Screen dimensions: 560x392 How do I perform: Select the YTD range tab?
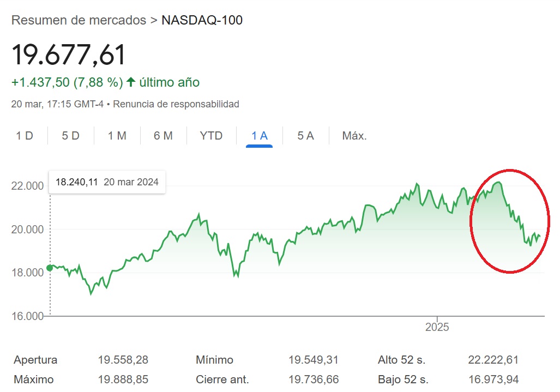pyautogui.click(x=211, y=136)
